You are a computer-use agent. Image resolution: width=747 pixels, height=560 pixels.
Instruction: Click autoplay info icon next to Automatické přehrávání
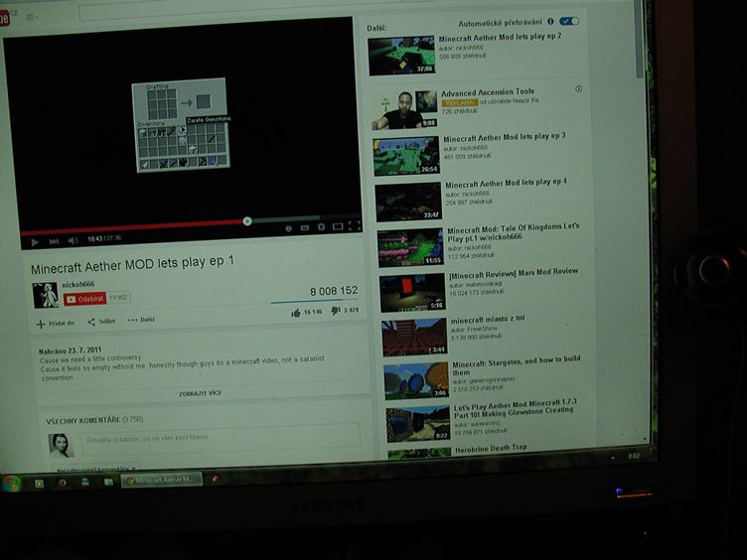pos(550,22)
